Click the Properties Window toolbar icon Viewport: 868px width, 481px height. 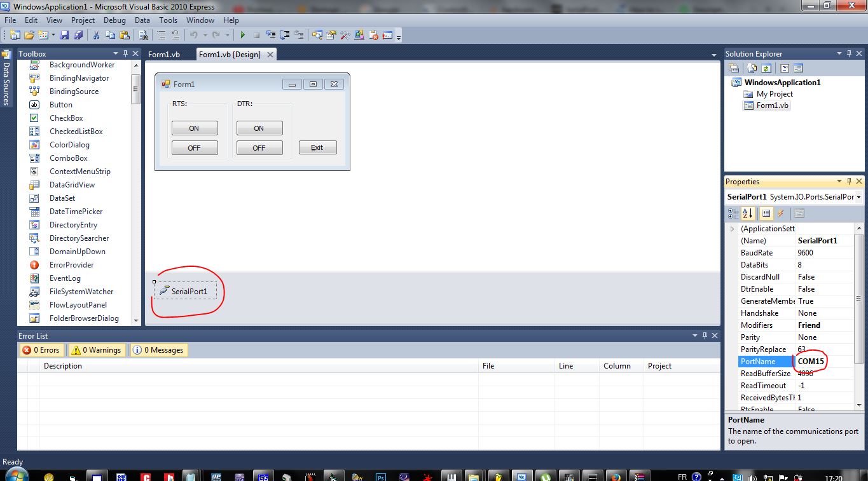click(331, 35)
